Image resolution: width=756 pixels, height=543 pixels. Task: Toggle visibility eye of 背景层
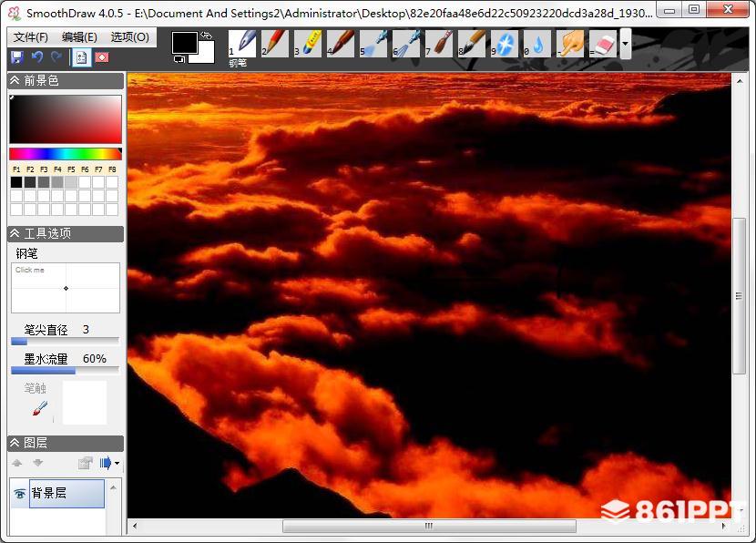pyautogui.click(x=20, y=493)
